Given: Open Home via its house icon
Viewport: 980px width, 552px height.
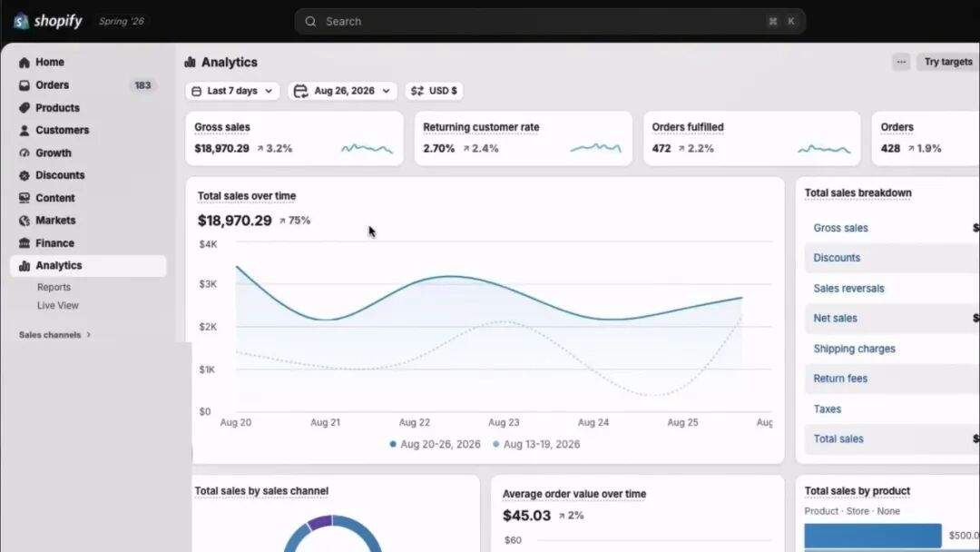Looking at the screenshot, I should tap(24, 63).
